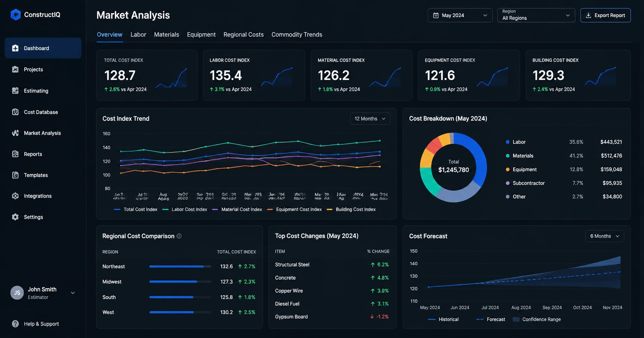Click the Regional Cost Comparison info icon
The width and height of the screenshot is (644, 338).
pyautogui.click(x=179, y=236)
